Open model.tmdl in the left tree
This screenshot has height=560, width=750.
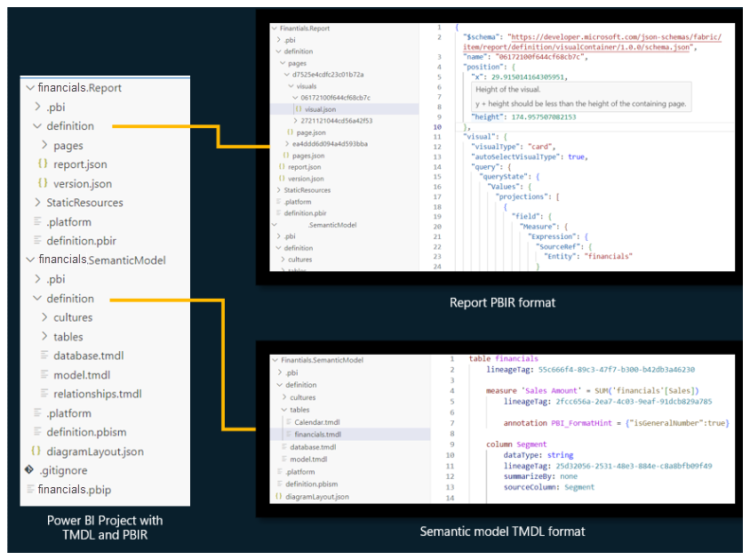coord(82,375)
